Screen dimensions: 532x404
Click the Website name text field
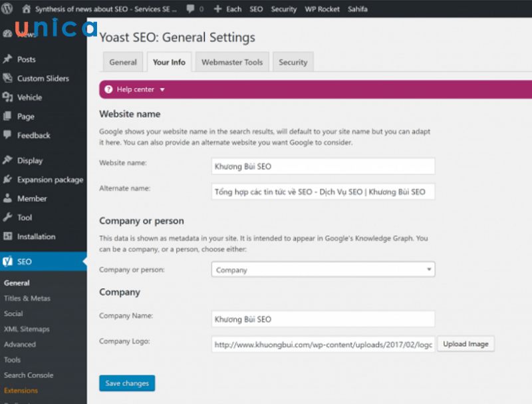pos(323,166)
